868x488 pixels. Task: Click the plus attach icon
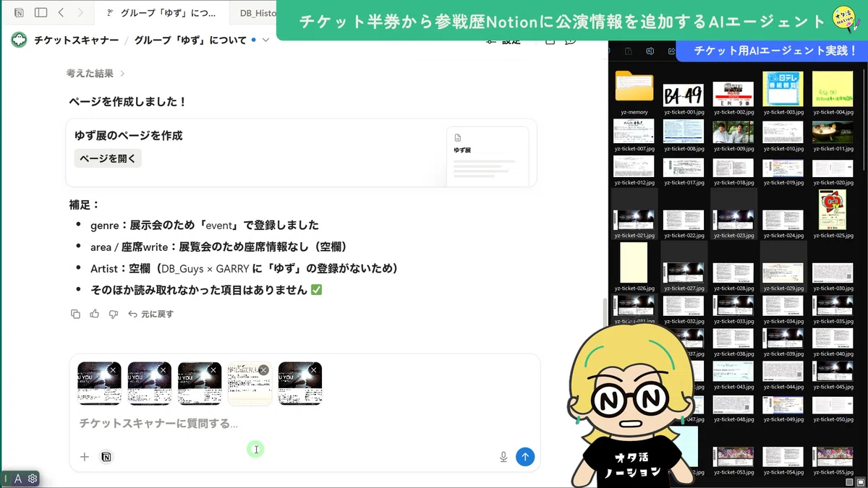point(85,457)
